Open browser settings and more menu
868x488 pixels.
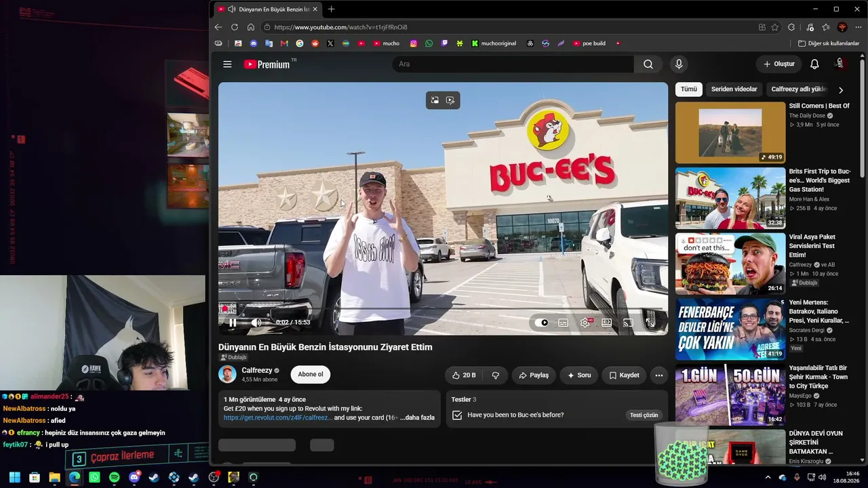(x=859, y=27)
